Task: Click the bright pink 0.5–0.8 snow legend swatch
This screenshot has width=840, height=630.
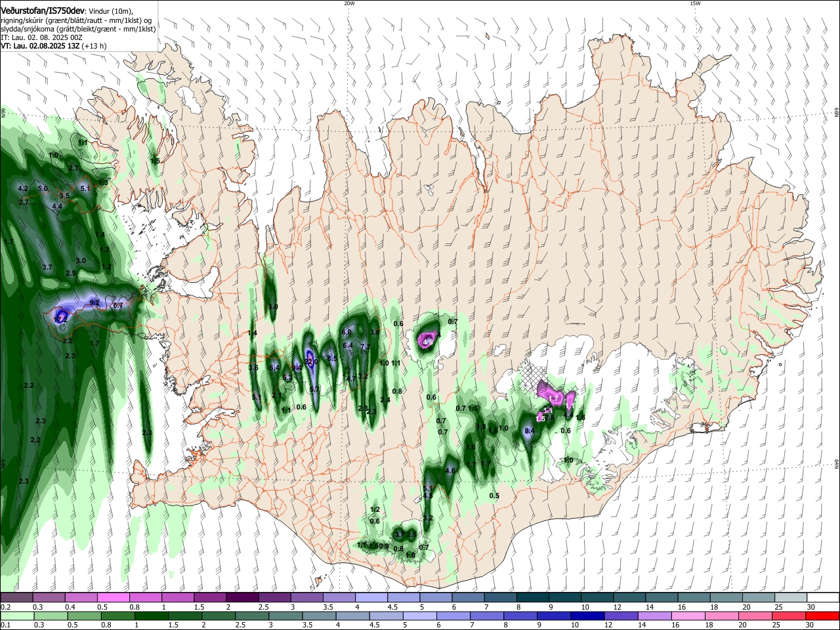Action: click(x=114, y=598)
